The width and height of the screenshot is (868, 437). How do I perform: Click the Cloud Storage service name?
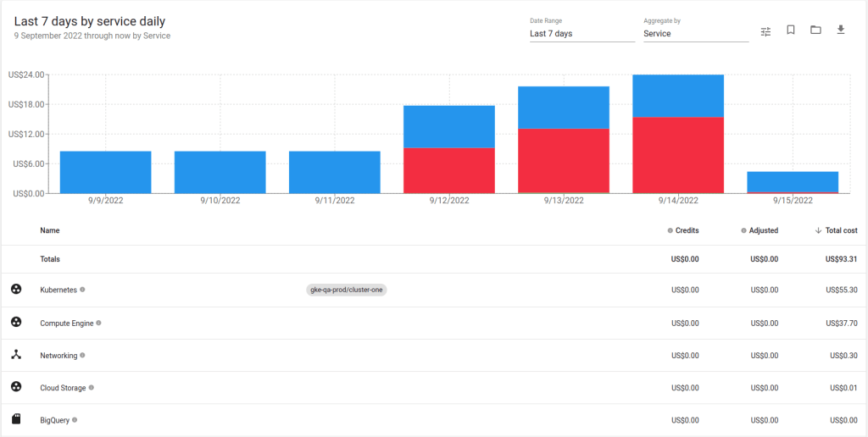63,388
